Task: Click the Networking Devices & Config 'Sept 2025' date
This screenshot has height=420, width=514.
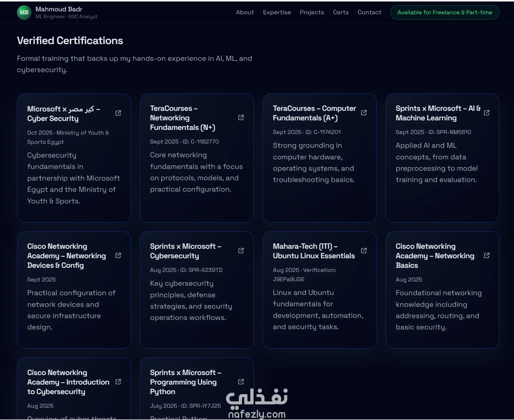Action: (41, 279)
